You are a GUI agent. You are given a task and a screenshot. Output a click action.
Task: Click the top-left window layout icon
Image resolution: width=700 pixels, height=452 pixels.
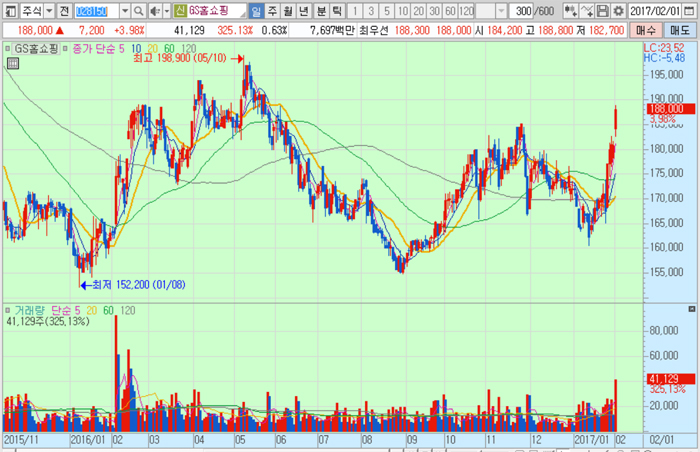click(x=8, y=10)
